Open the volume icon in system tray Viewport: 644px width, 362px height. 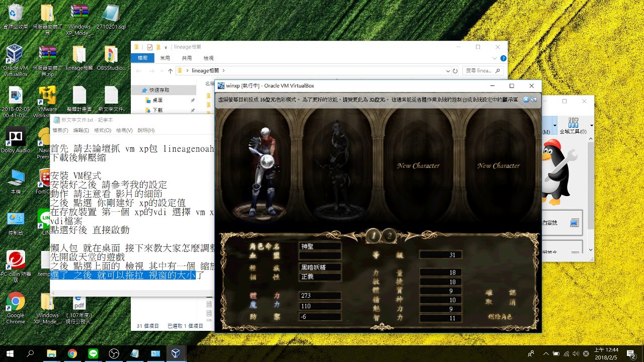tap(576, 353)
